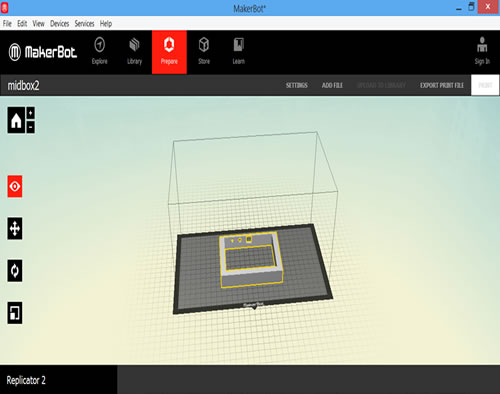The image size is (500, 394).
Task: Zoom in with the plus button
Action: 31,113
